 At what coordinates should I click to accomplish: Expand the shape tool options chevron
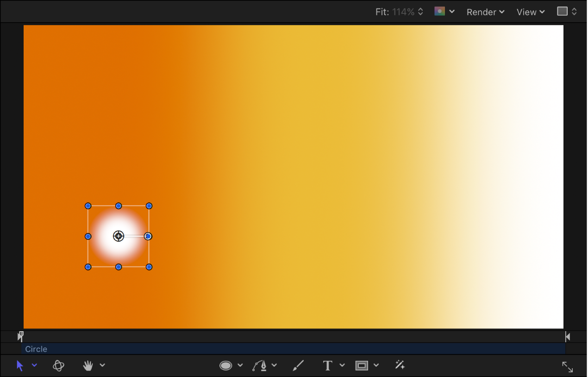click(x=239, y=365)
